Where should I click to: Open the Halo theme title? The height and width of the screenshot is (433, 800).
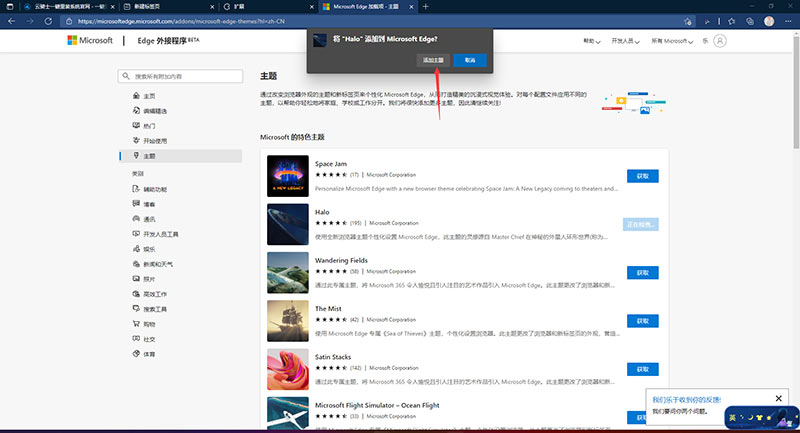[322, 212]
